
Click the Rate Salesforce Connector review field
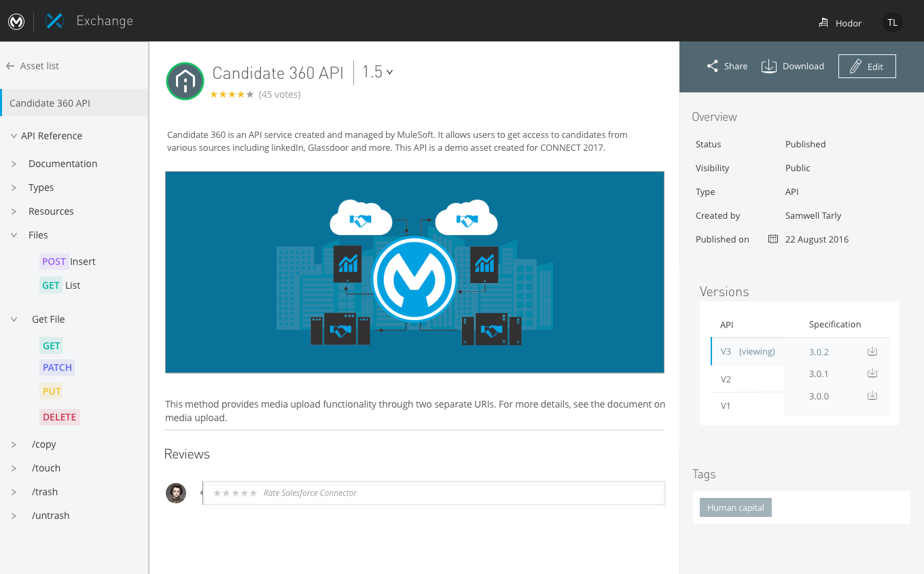click(x=433, y=493)
